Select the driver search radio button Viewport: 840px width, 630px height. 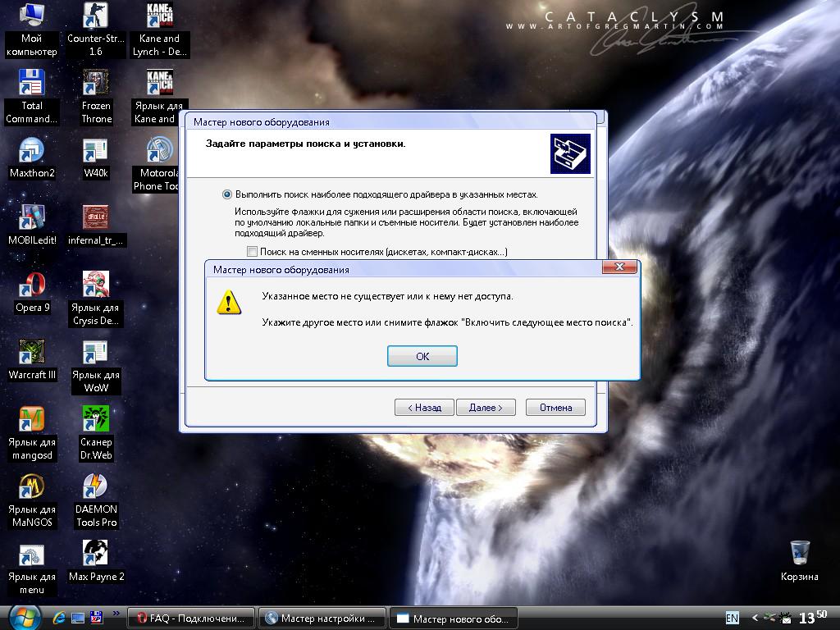(x=227, y=194)
